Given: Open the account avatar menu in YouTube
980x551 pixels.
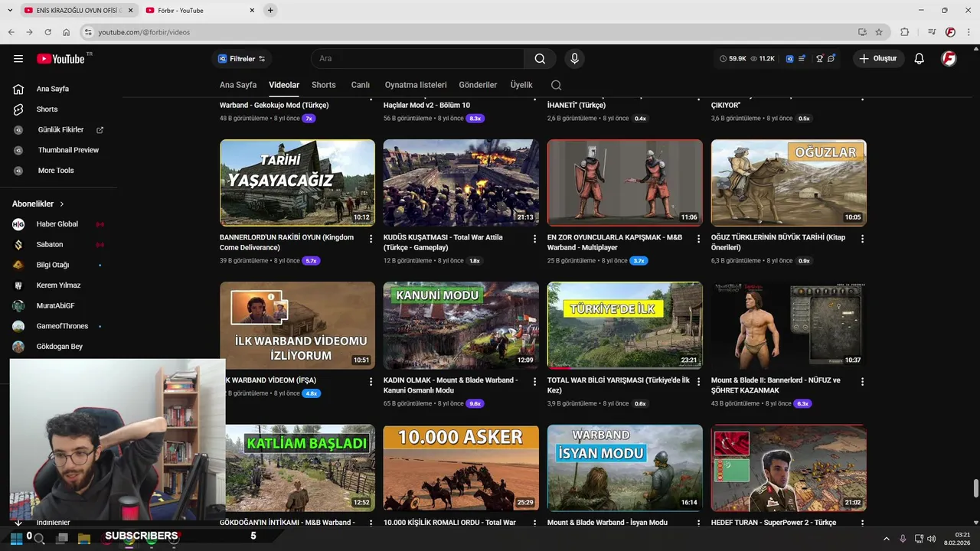Looking at the screenshot, I should point(949,59).
